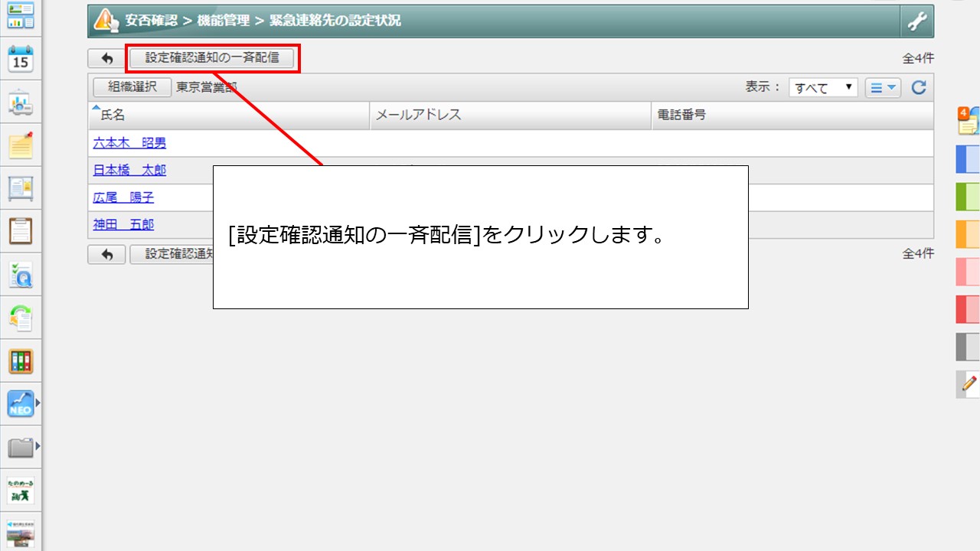The height and width of the screenshot is (551, 980).
Task: Select the gray sticky note color swatch
Action: pyautogui.click(x=969, y=347)
